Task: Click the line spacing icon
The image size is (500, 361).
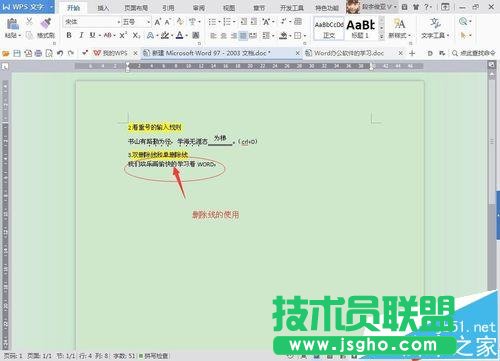Action: (266, 35)
